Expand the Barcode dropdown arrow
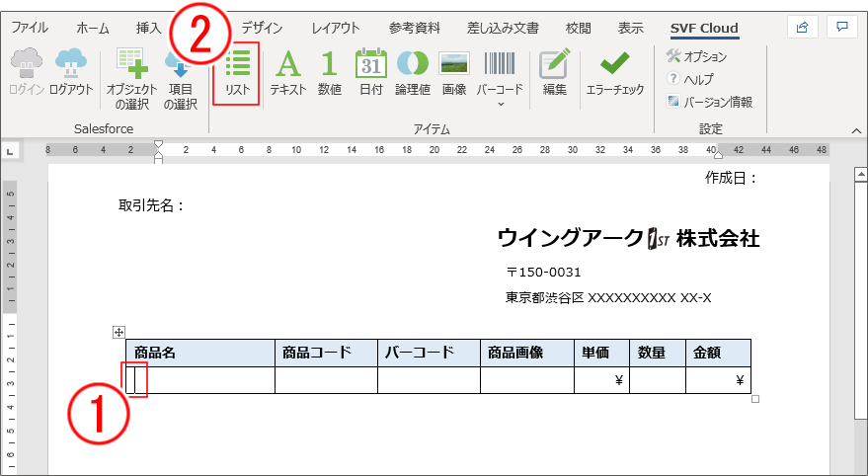This screenshot has height=476, width=868. pyautogui.click(x=501, y=104)
